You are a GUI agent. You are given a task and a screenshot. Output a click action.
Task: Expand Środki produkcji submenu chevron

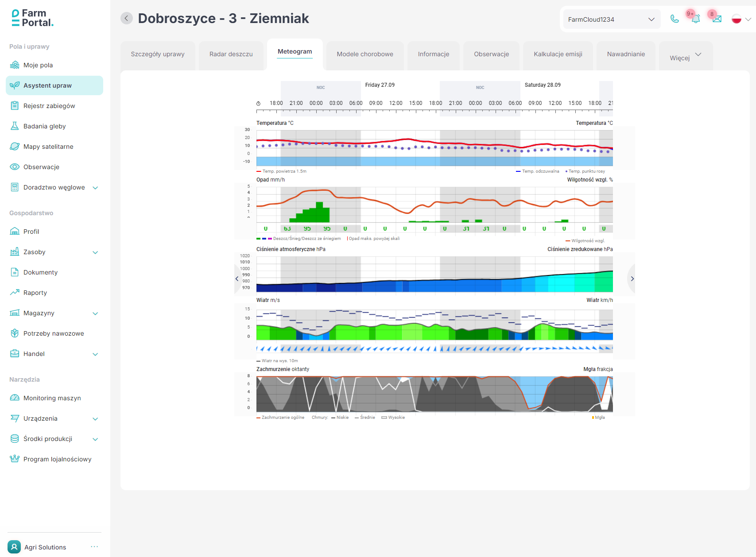pyautogui.click(x=95, y=439)
